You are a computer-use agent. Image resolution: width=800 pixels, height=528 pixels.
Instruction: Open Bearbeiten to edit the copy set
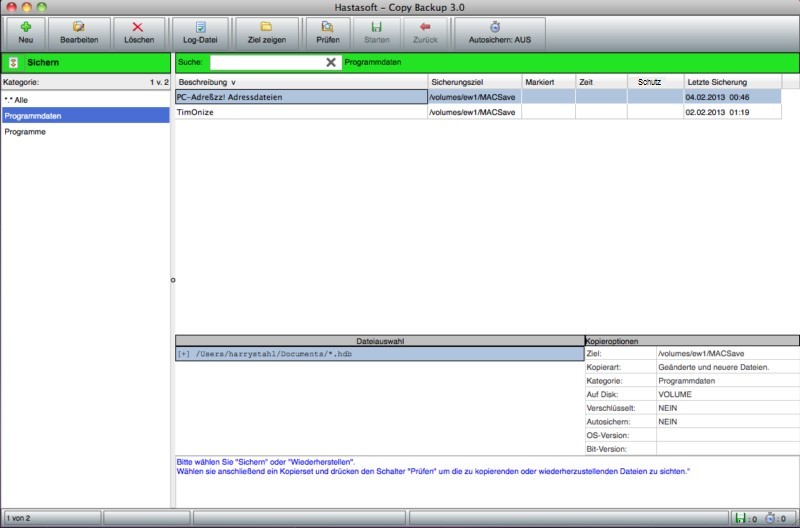(x=78, y=32)
